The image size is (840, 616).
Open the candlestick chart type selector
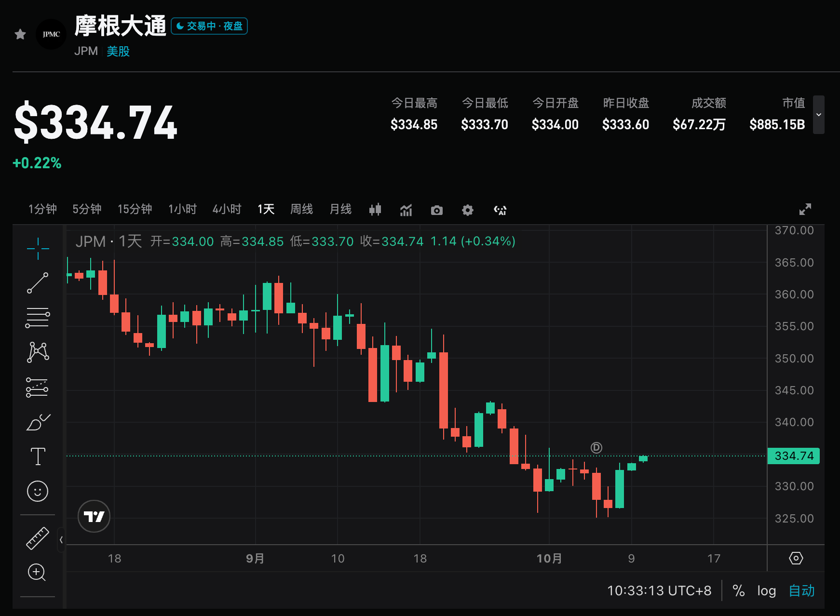point(375,210)
